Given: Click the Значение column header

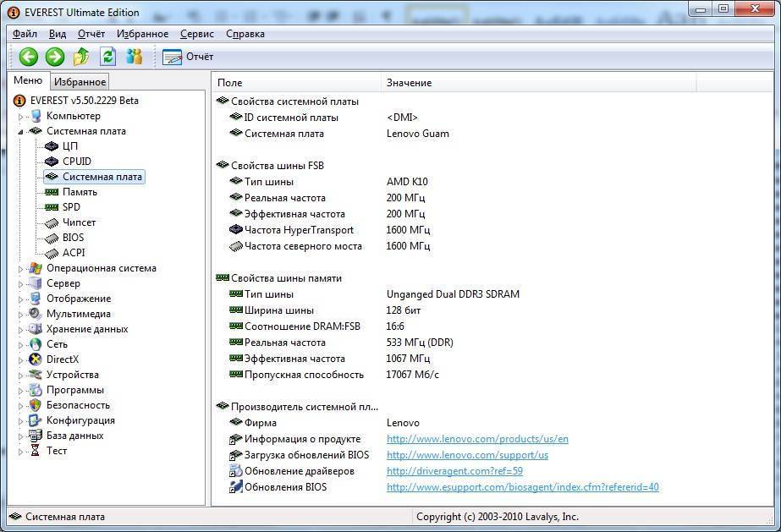Looking at the screenshot, I should click(538, 83).
